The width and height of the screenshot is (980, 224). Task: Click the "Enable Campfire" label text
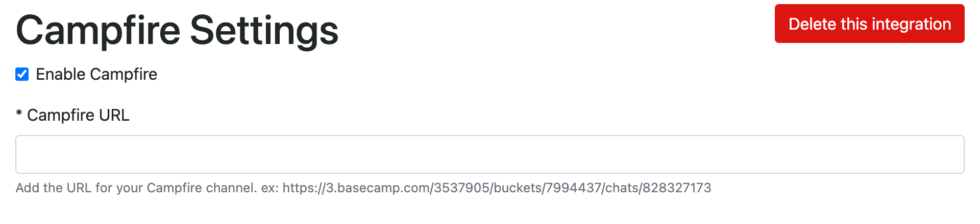[96, 75]
